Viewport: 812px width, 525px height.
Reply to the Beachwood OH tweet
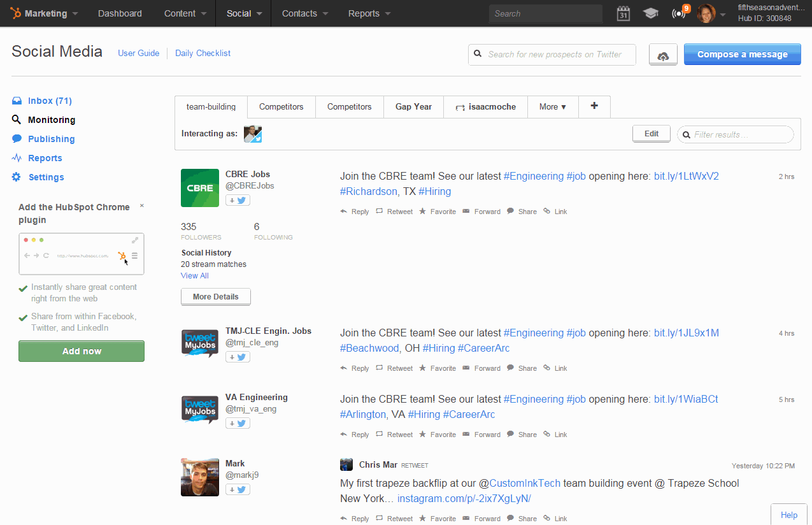click(x=355, y=368)
